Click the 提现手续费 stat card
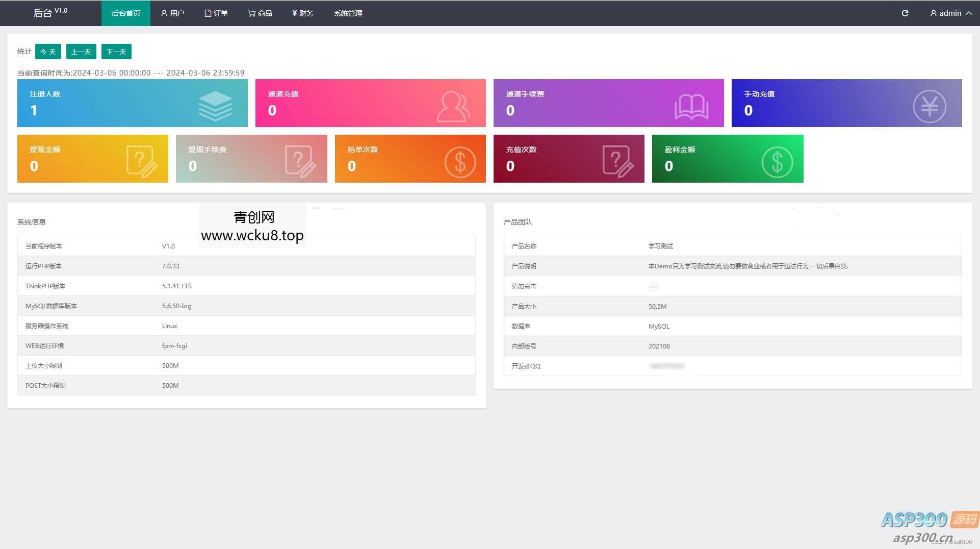The width and height of the screenshot is (980, 549). coord(251,159)
